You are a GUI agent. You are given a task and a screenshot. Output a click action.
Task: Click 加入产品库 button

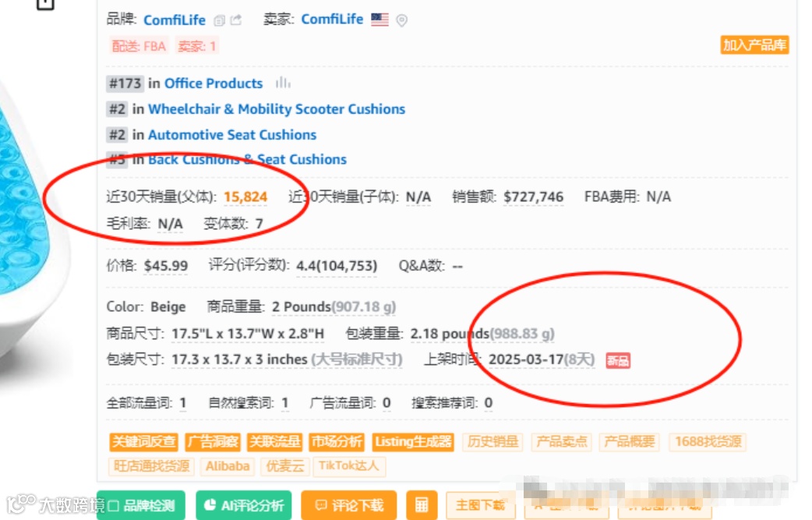click(x=754, y=45)
